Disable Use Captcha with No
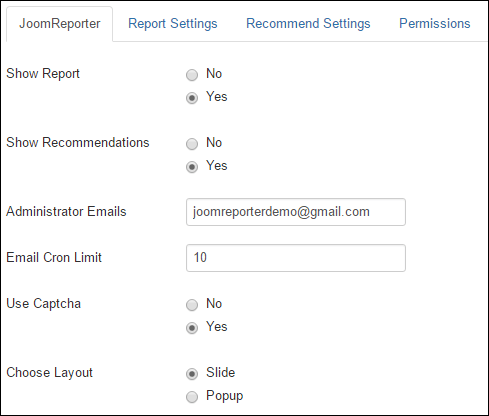Viewport: 489px width, 416px height. (x=192, y=305)
